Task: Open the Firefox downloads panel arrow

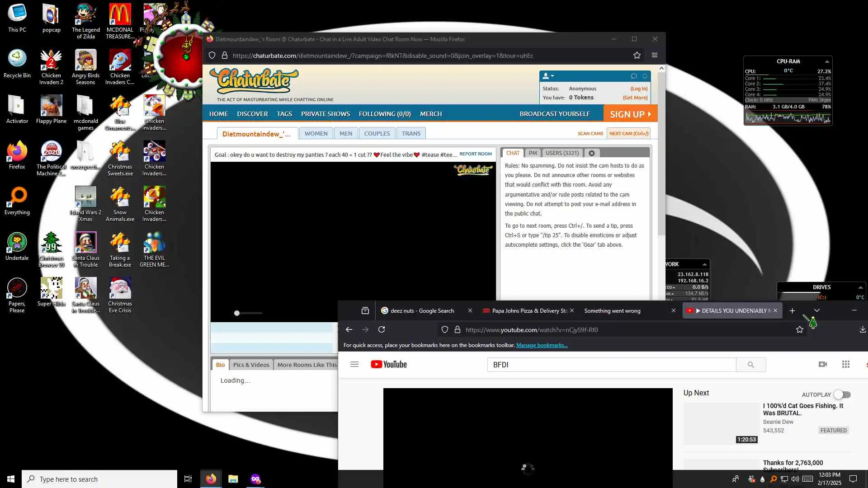Action: [862, 329]
